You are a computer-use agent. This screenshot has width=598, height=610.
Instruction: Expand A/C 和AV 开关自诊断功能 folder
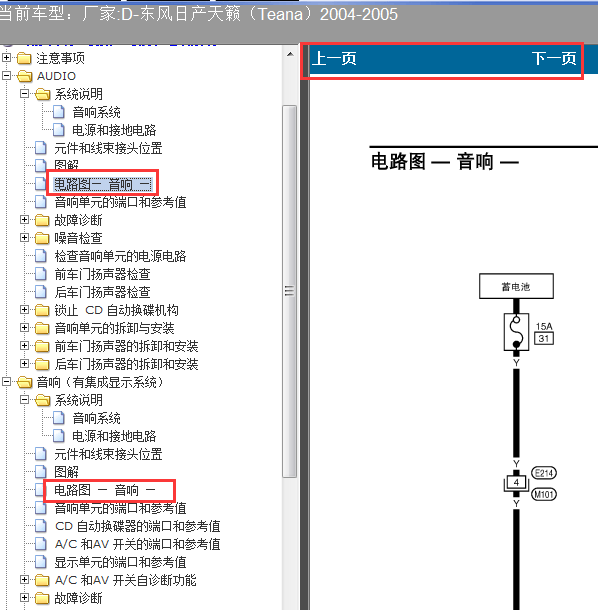24,580
